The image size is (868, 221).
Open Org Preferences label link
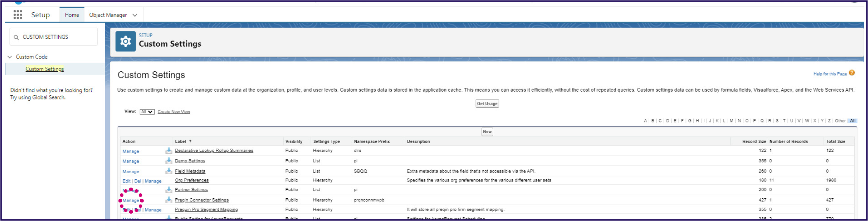pos(192,180)
